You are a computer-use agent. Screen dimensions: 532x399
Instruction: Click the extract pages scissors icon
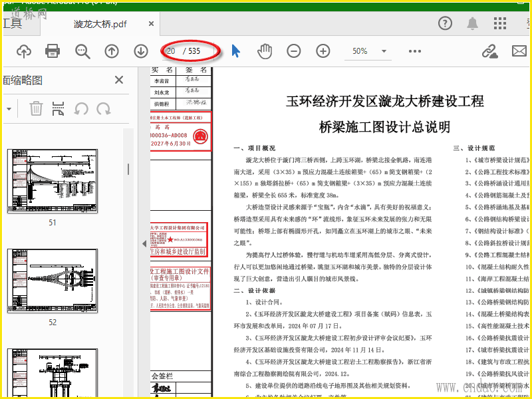(x=59, y=109)
